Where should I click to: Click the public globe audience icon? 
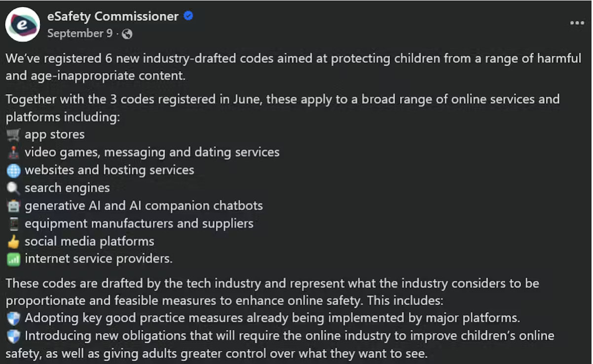tap(127, 34)
